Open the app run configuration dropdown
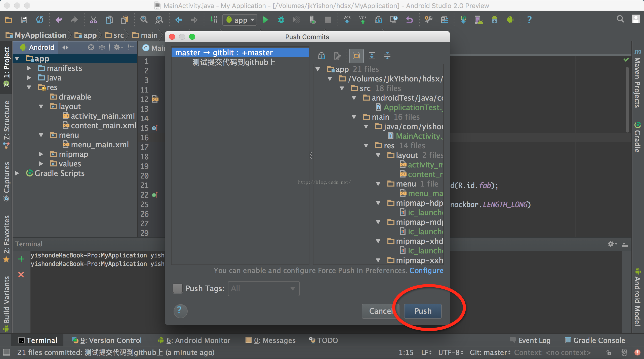Viewport: 644px width, 359px height. click(x=239, y=20)
